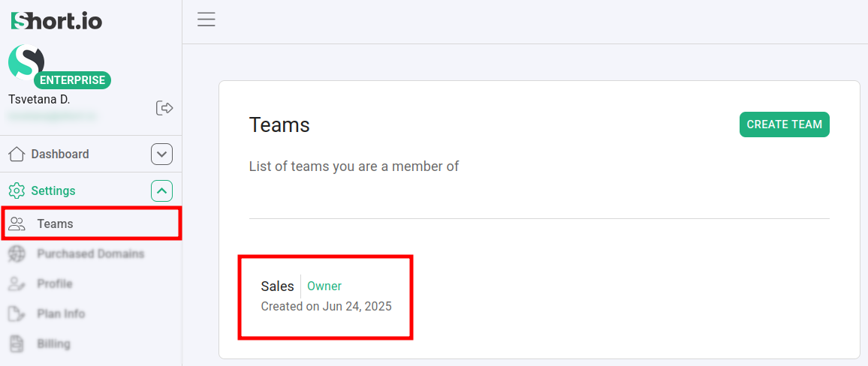Go to Profile menu item
This screenshot has width=868, height=366.
tap(55, 283)
